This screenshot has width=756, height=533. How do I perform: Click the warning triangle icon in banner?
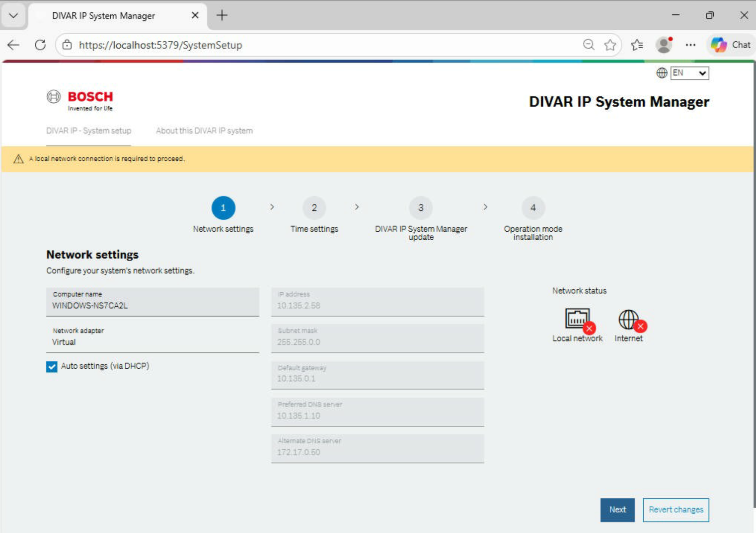(18, 159)
